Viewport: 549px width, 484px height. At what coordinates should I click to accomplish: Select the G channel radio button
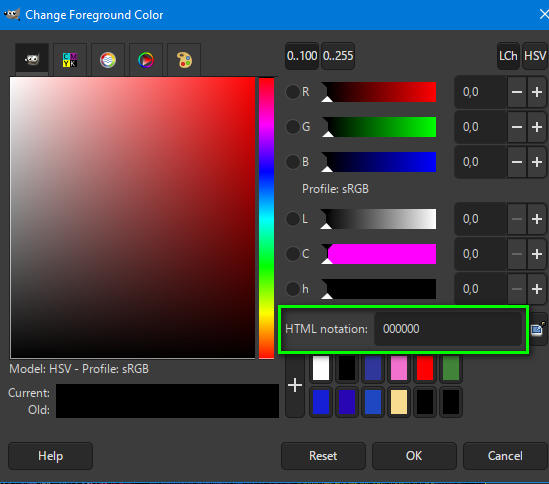point(292,127)
